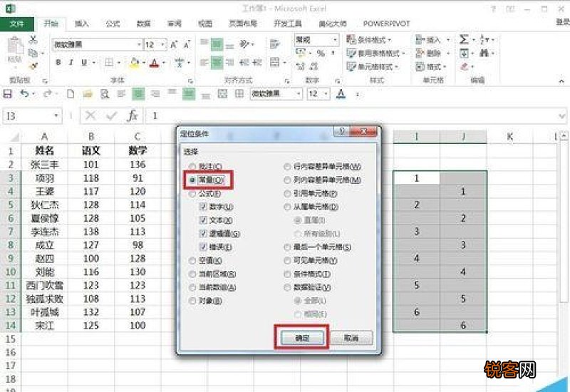Switch to the 插入 Insert tab

(81, 24)
